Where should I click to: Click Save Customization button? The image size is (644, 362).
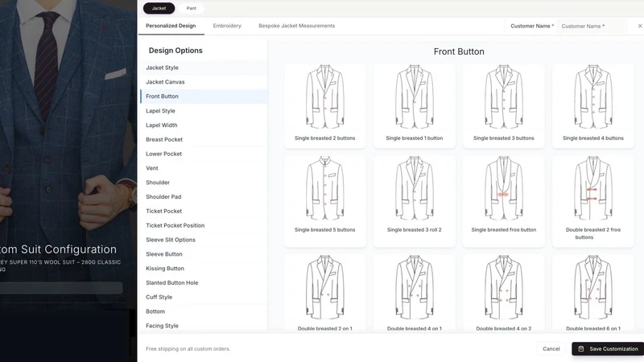pyautogui.click(x=609, y=349)
